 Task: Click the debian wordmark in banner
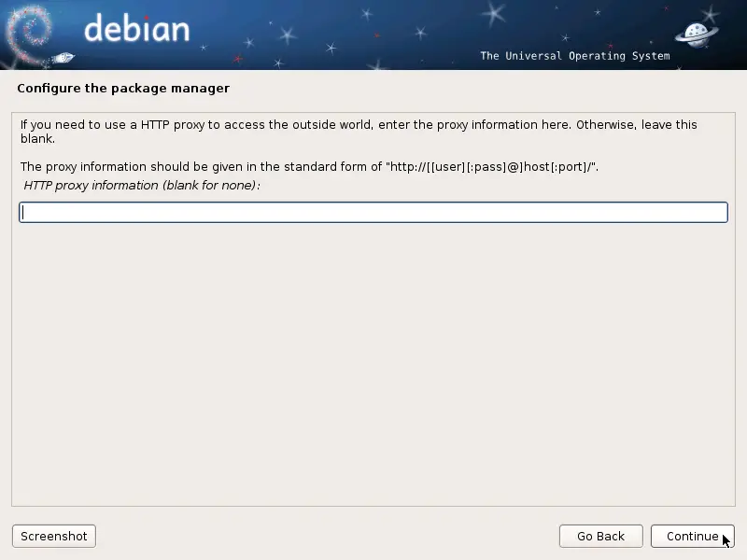coord(136,28)
